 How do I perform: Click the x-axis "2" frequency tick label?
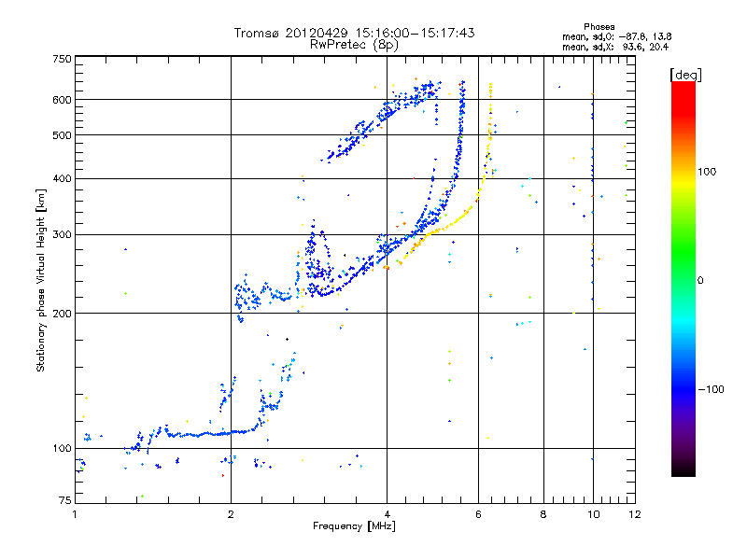(231, 514)
